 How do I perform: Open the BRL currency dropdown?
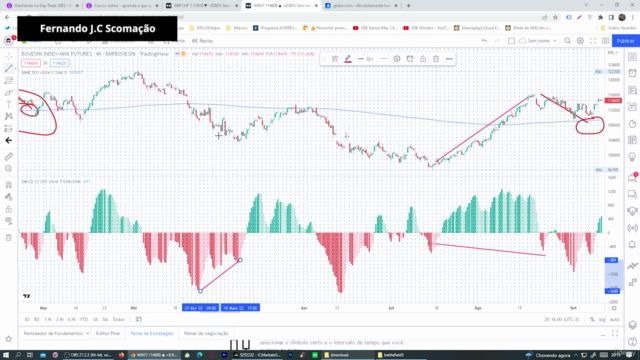pos(613,53)
